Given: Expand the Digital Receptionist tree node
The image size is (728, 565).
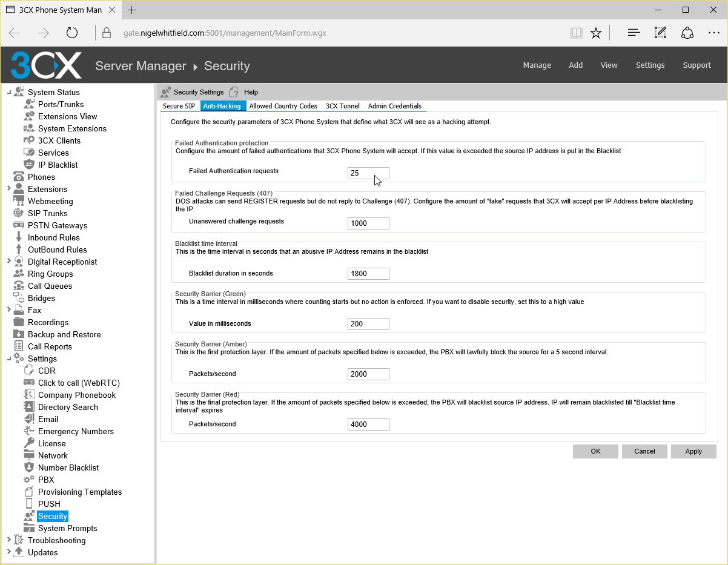Looking at the screenshot, I should pos(8,262).
